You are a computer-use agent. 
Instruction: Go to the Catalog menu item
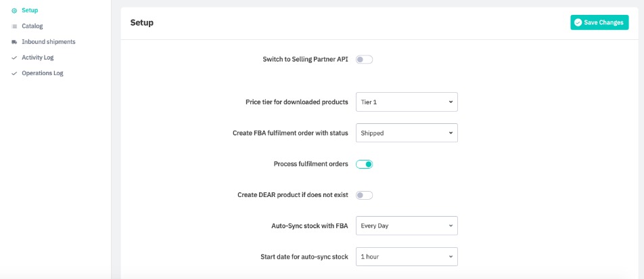[32, 26]
